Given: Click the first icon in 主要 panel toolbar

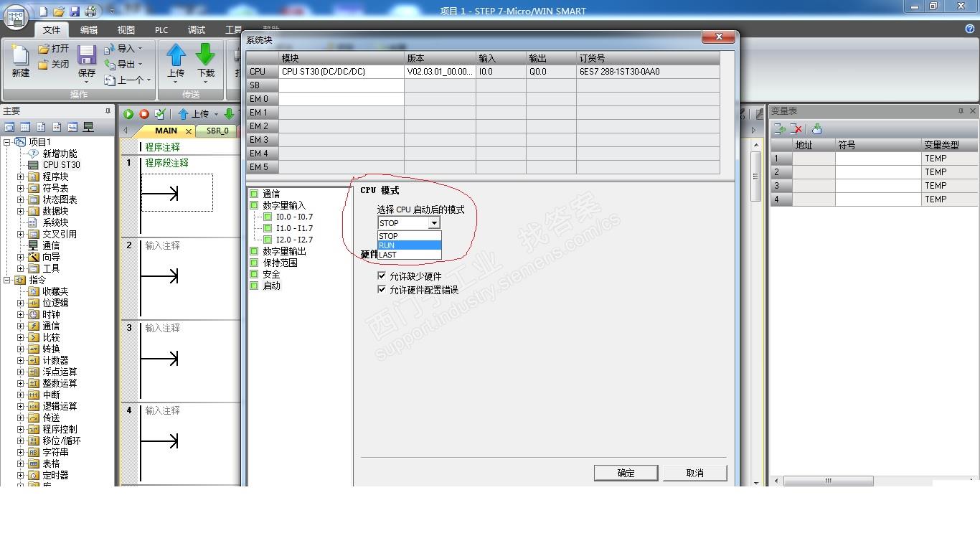Looking at the screenshot, I should (9, 127).
